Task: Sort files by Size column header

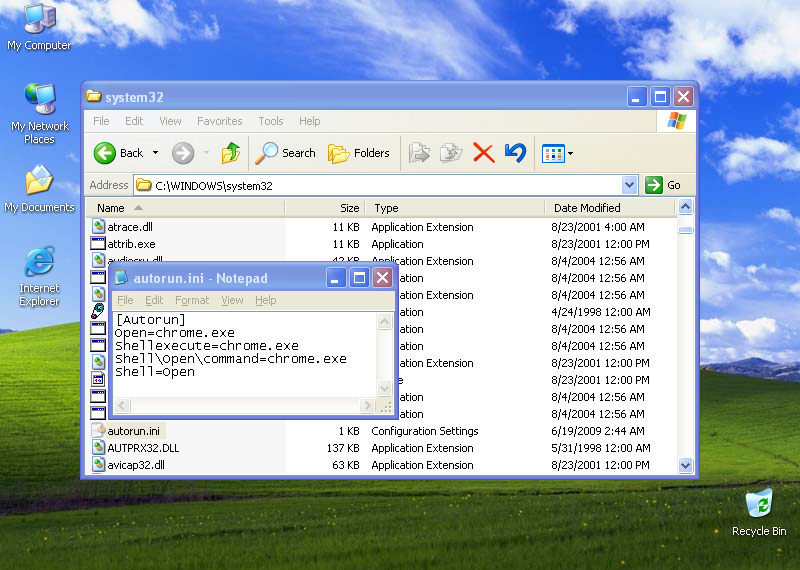Action: (324, 208)
